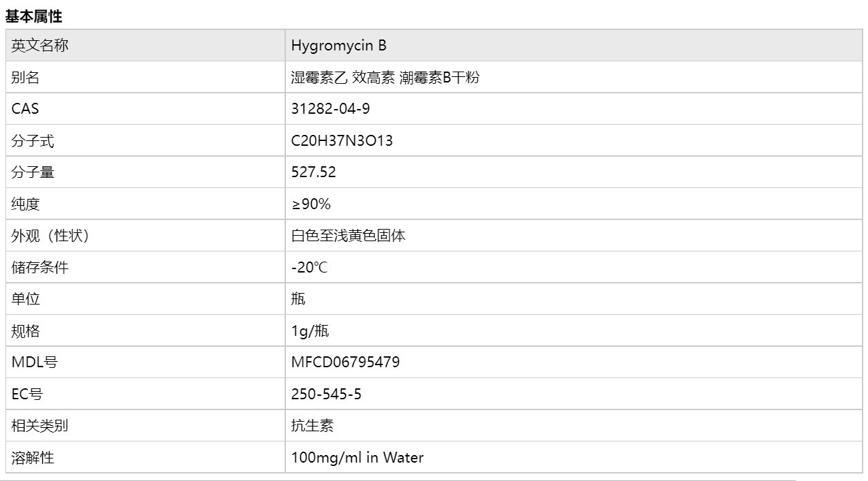Viewport: 868px width, 481px height.
Task: Click the category value 抗生素
Action: coord(312,426)
